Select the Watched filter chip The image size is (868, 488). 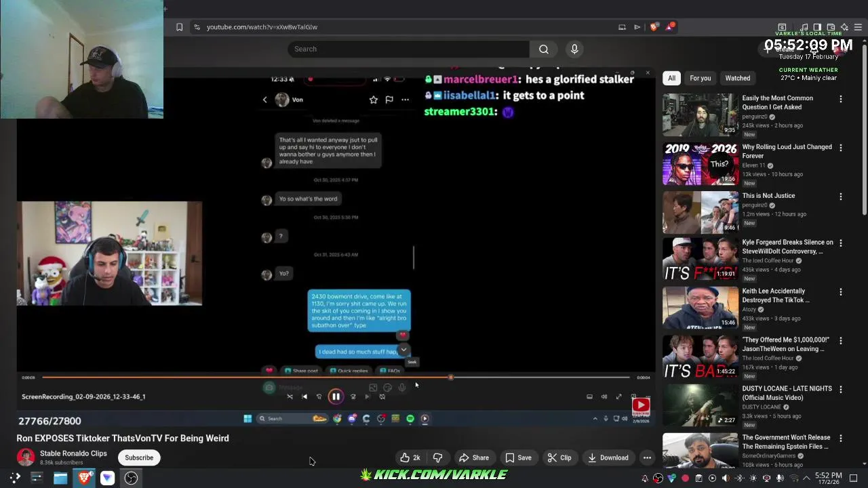click(738, 78)
